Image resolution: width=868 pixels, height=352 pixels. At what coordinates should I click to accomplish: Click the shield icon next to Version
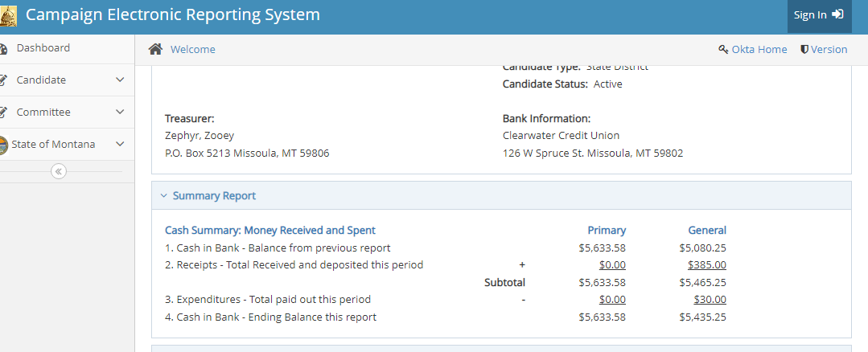(804, 49)
